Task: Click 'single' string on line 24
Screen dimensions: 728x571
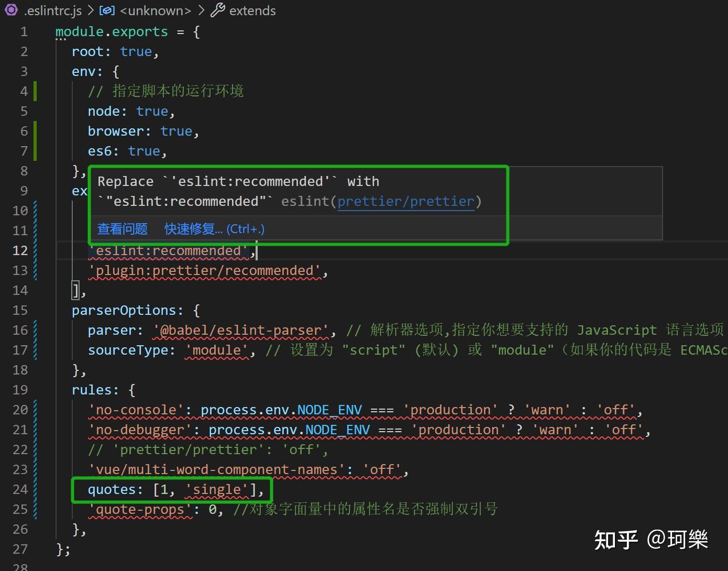Action: (x=216, y=490)
